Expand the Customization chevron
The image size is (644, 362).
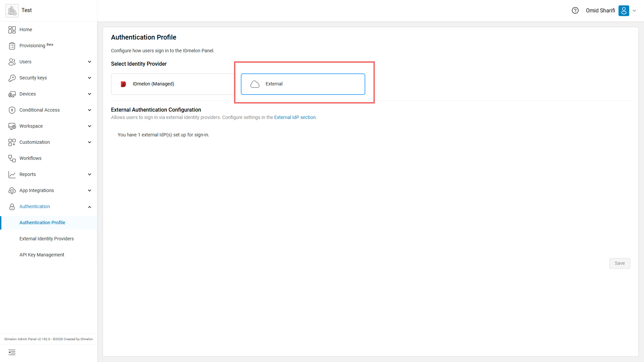pos(90,142)
